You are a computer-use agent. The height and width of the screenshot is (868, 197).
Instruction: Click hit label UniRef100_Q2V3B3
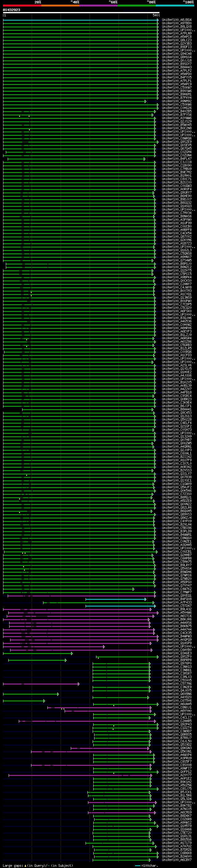[177, 43]
